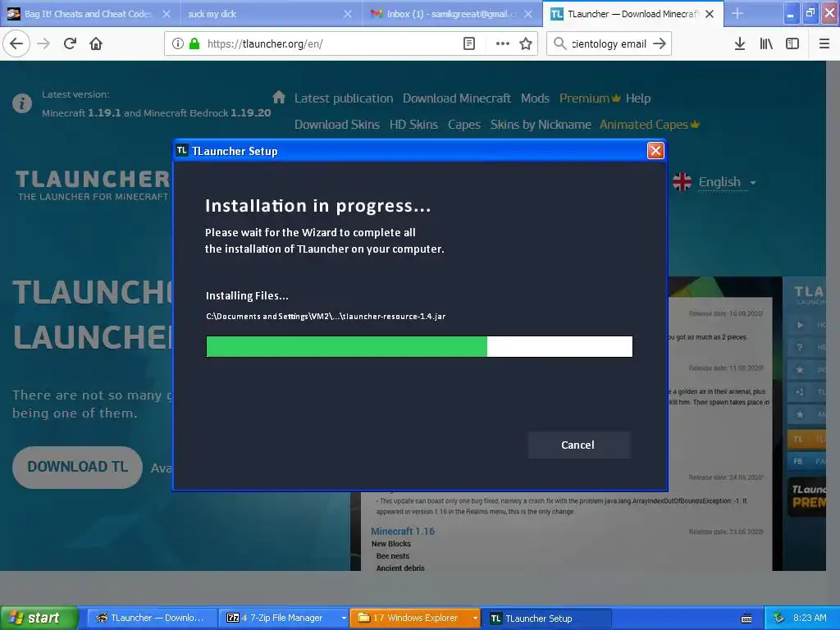Open the Firefox library icon
Screen dimensions: 840x630
tap(766, 43)
